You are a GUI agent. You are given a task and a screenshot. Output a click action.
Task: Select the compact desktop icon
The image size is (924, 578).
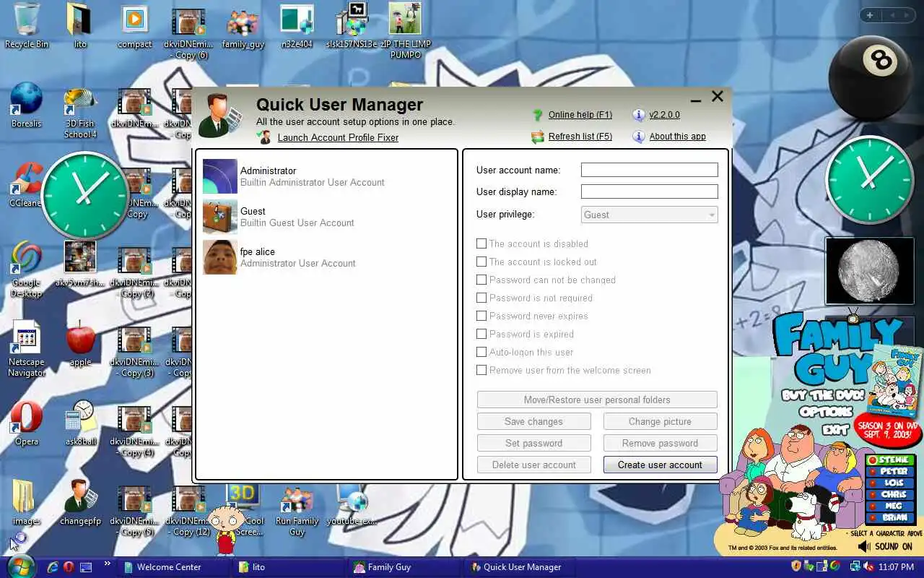point(134,20)
